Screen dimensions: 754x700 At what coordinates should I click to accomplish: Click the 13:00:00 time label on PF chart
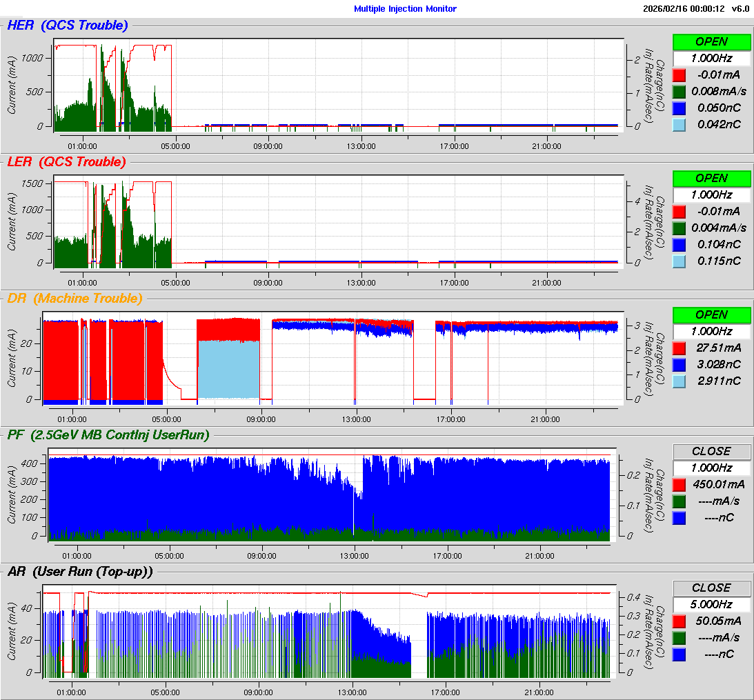[355, 556]
